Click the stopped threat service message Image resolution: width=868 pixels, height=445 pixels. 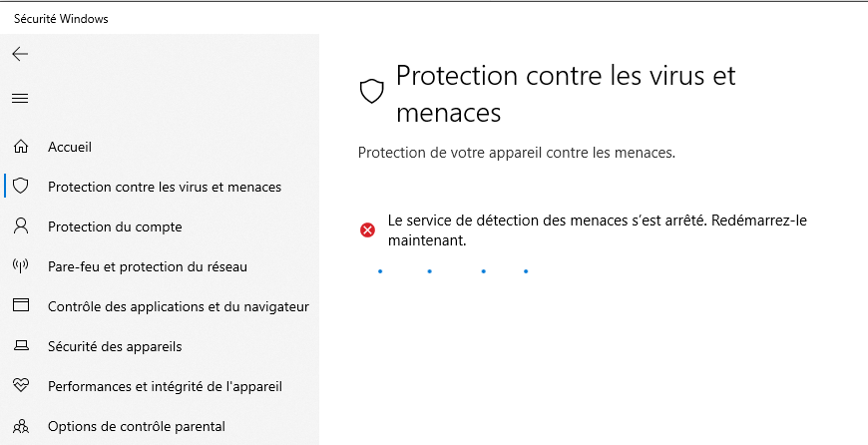pyautogui.click(x=598, y=230)
